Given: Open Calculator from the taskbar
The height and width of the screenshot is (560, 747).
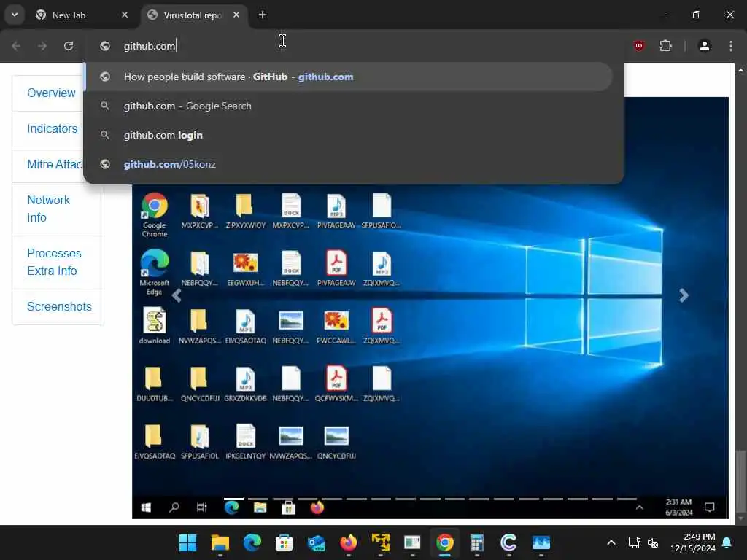Looking at the screenshot, I should pos(477,542).
